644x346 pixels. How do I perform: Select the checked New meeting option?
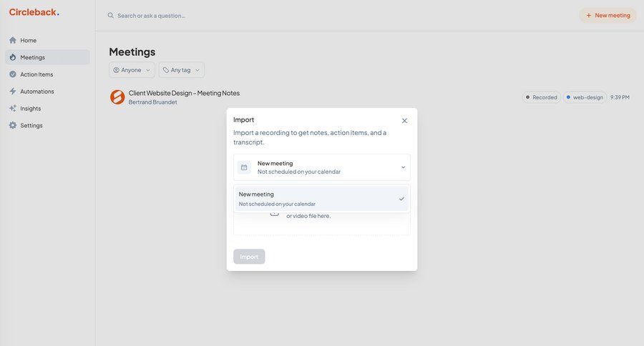click(x=321, y=199)
